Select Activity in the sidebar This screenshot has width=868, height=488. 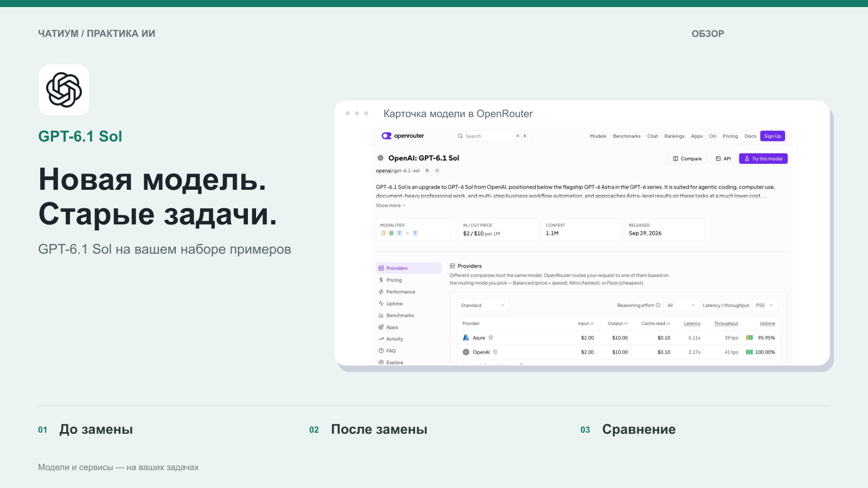click(409, 339)
